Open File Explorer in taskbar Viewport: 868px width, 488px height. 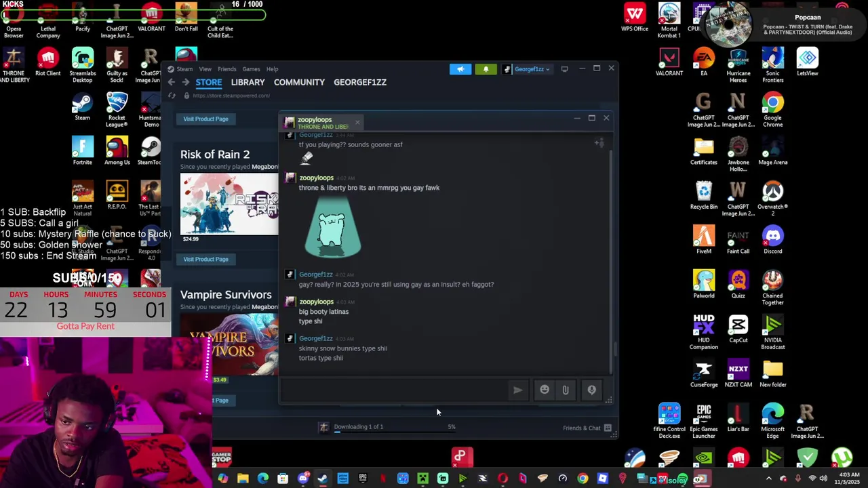(243, 479)
